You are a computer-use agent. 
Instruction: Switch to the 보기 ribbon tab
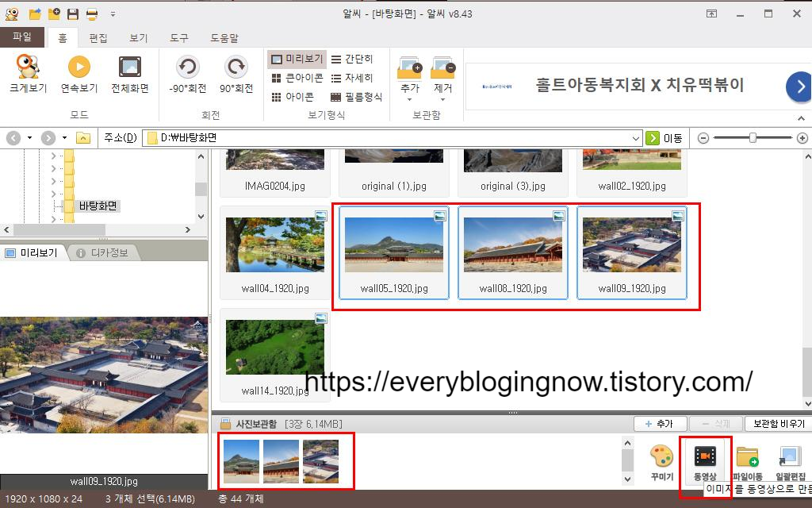(x=138, y=38)
